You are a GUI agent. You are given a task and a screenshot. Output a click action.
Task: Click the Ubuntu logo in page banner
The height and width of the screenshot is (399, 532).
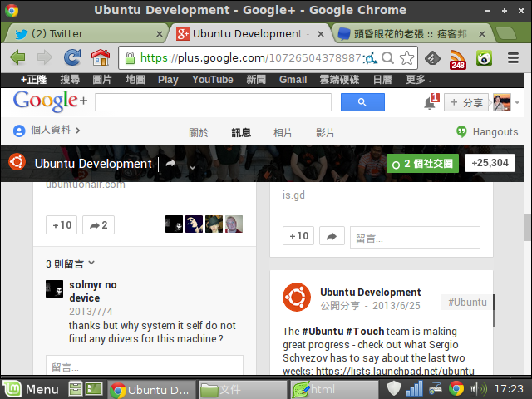[x=17, y=162]
